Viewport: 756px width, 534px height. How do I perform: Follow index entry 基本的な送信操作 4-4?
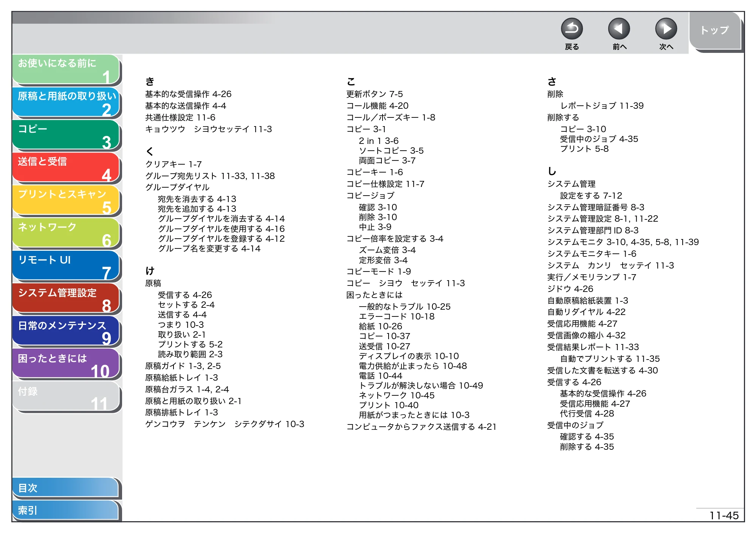[x=186, y=106]
